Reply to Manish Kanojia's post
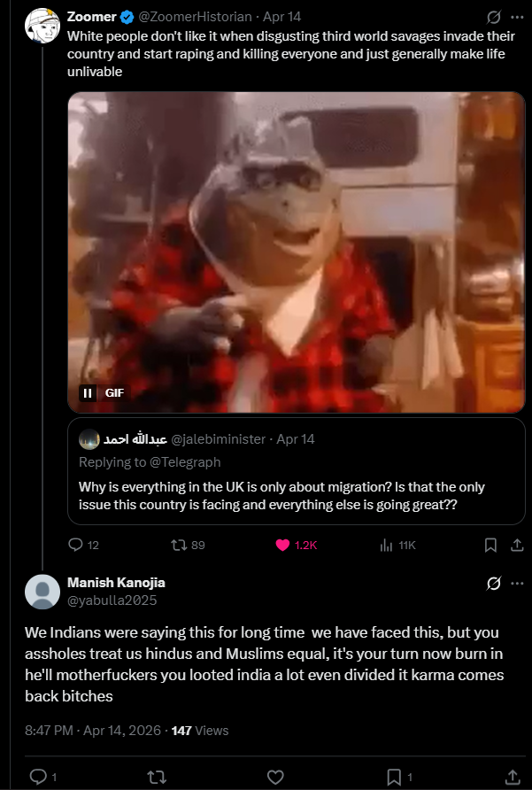This screenshot has width=532, height=790. tap(38, 777)
